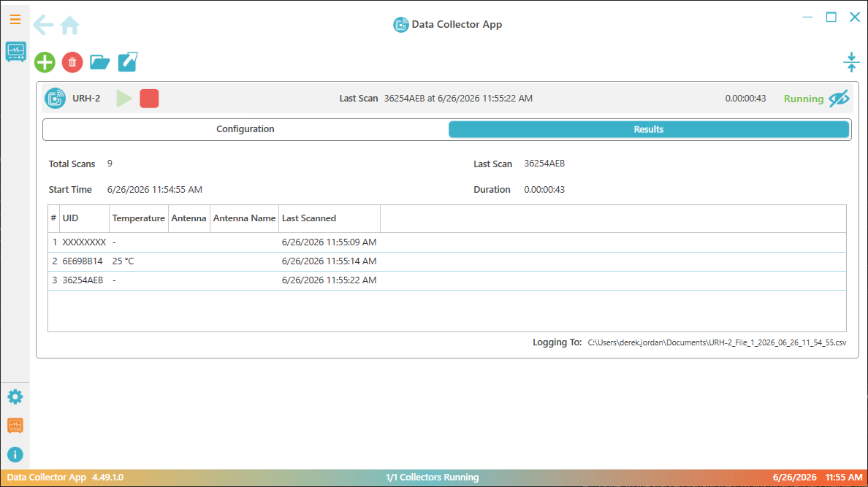Go to the Home screen
Image resolution: width=868 pixels, height=487 pixels.
coord(69,25)
